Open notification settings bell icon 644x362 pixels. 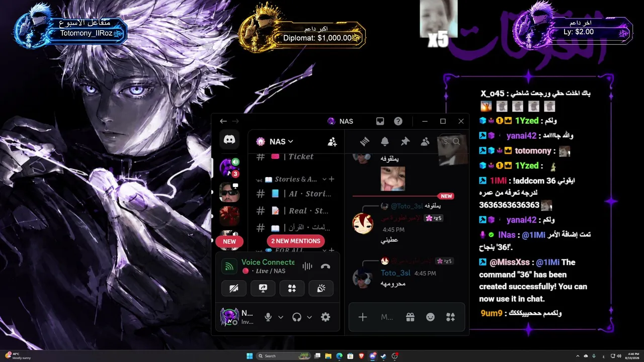click(385, 142)
